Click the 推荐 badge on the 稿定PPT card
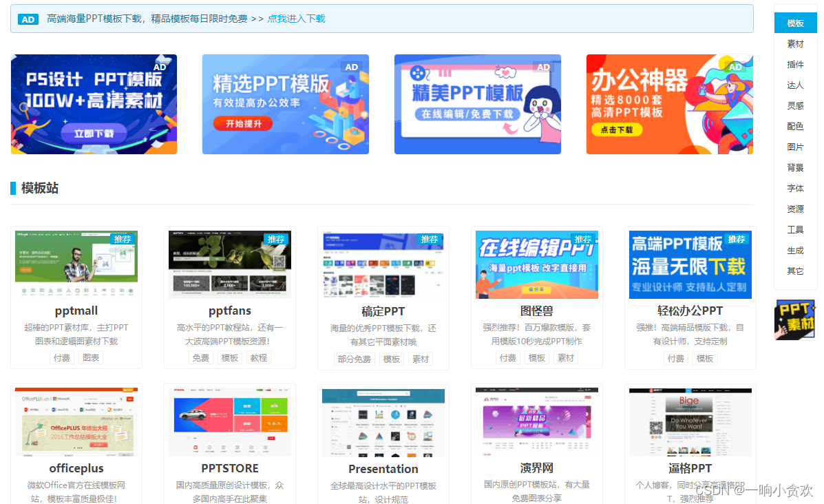 (428, 239)
